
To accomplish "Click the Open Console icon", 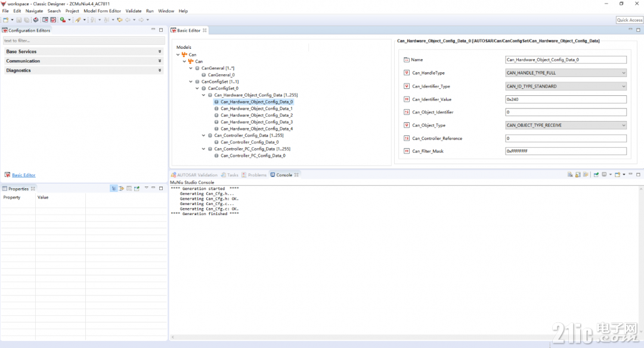I will [617, 175].
